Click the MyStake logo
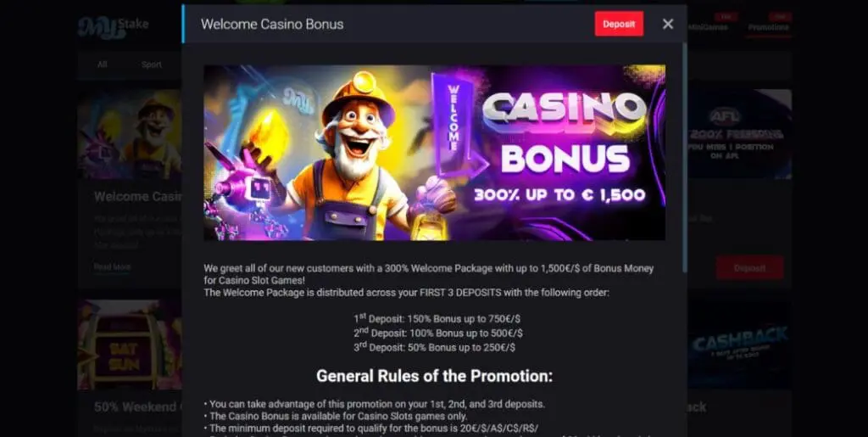868x437 pixels. (x=113, y=26)
